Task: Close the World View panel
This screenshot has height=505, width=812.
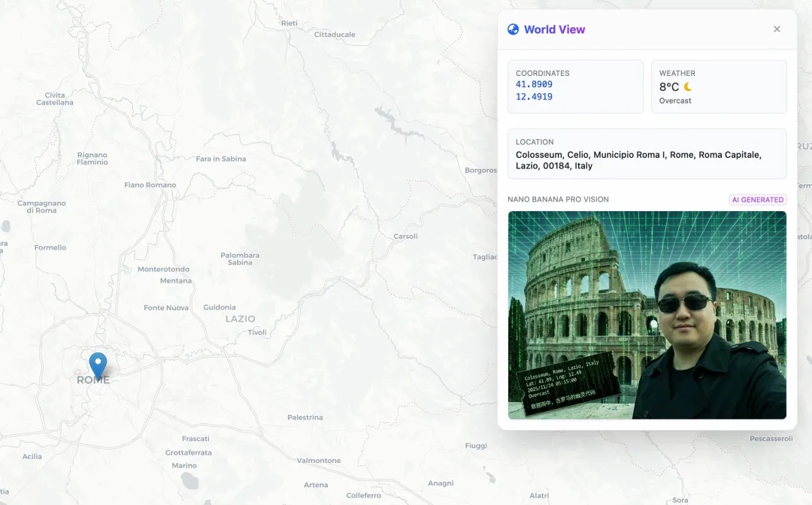Action: (x=777, y=29)
